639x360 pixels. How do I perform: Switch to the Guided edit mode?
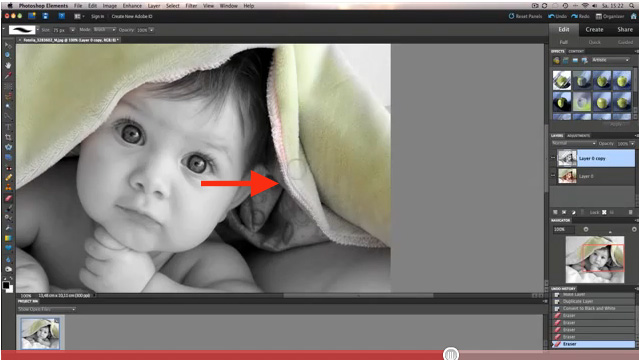[625, 42]
